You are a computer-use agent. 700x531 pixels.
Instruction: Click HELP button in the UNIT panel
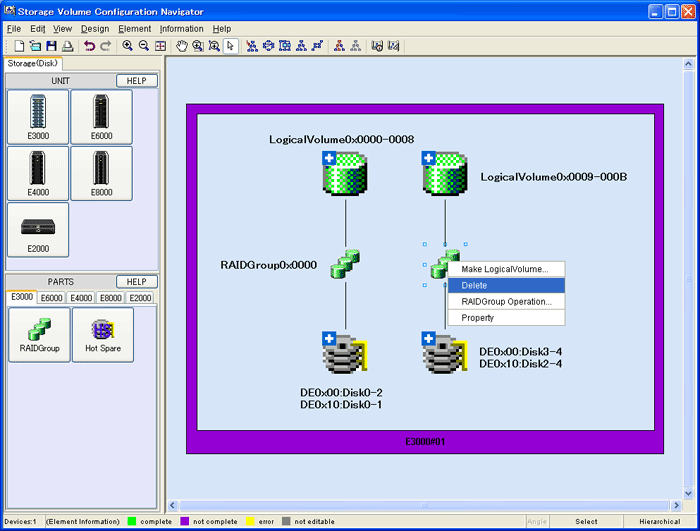137,81
